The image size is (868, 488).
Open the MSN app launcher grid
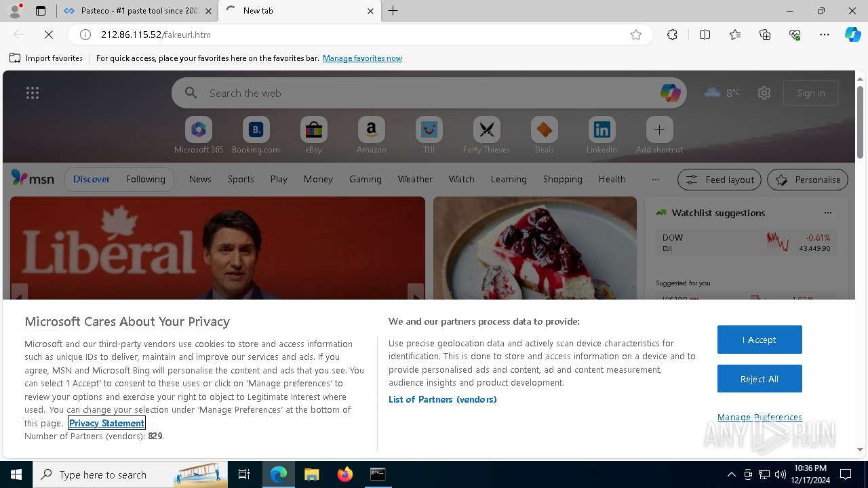click(33, 93)
